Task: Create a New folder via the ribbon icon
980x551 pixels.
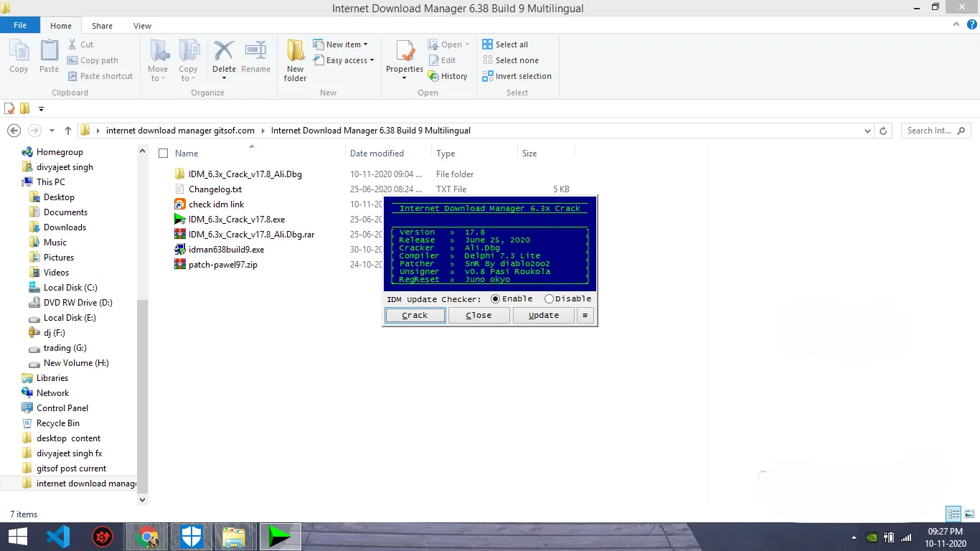Action: pos(296,60)
